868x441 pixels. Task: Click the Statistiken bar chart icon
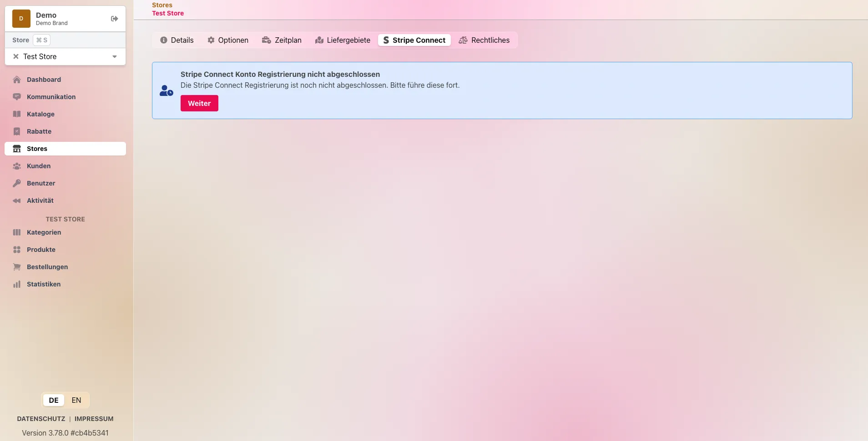(x=17, y=284)
